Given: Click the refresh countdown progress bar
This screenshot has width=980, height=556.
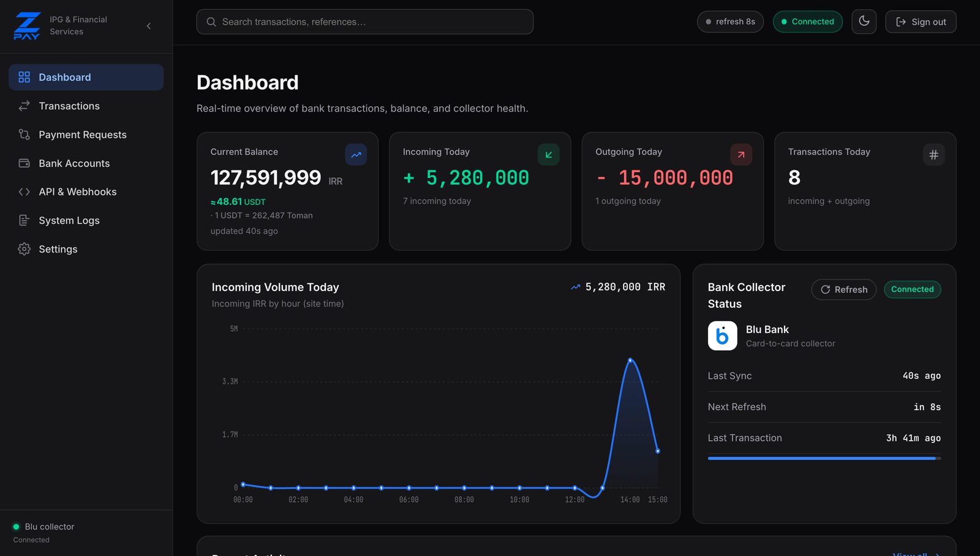Looking at the screenshot, I should (x=824, y=458).
